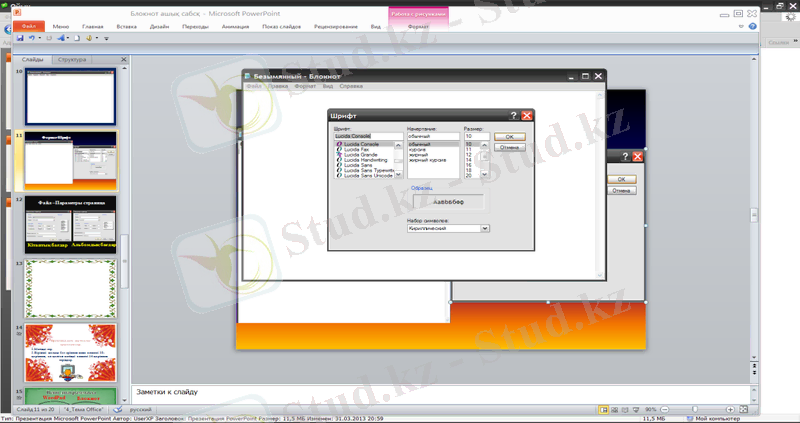Select slide 12 thumbnail
Image resolution: width=800 pixels, height=423 pixels.
pos(70,223)
